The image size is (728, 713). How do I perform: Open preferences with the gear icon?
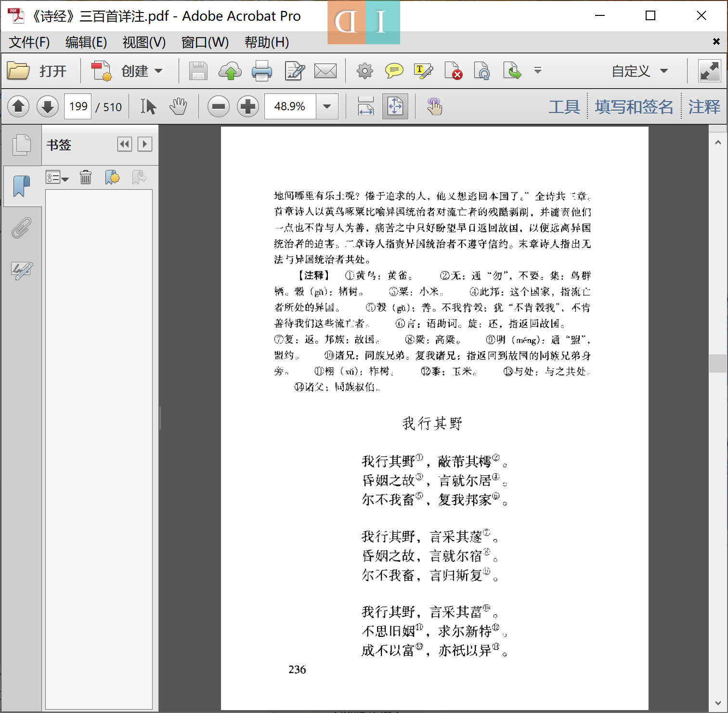click(364, 71)
